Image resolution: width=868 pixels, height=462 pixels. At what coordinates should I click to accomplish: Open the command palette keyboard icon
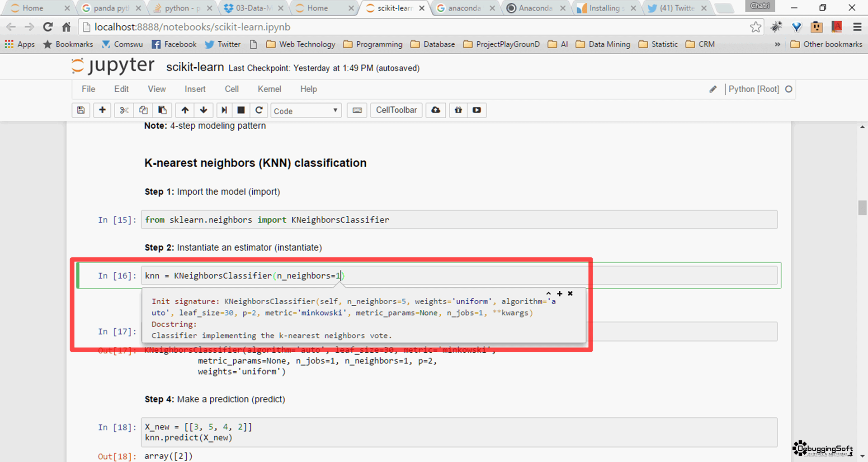[357, 110]
